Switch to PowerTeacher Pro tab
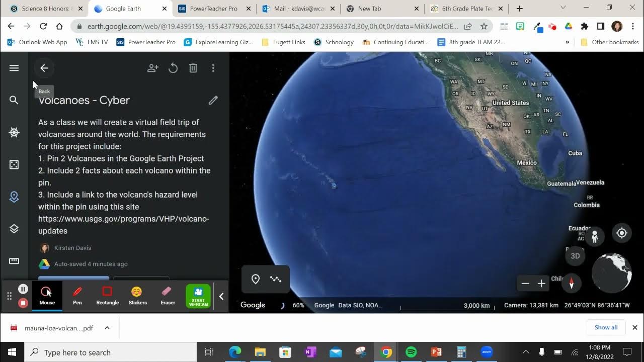The width and height of the screenshot is (644, 362). [x=214, y=9]
